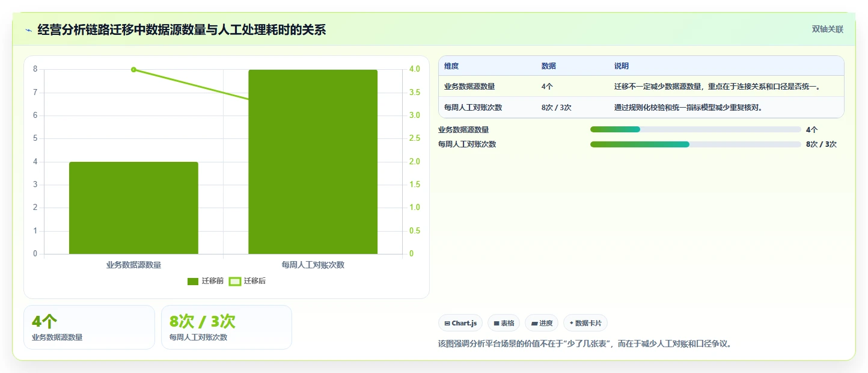
Task: Click the lightning icon beside the chart title
Action: click(x=29, y=29)
